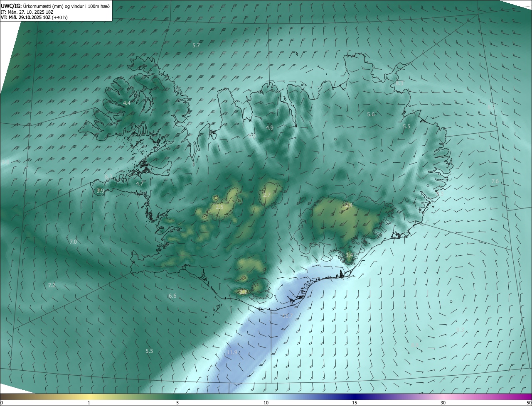532x406 pixels.
Task: Click the 4.4 value on the Westfjords
Action: [127, 103]
